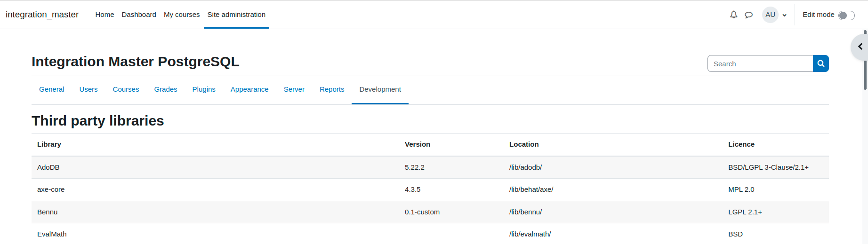Expand the user menu dropdown arrow
The image size is (868, 244).
(785, 15)
